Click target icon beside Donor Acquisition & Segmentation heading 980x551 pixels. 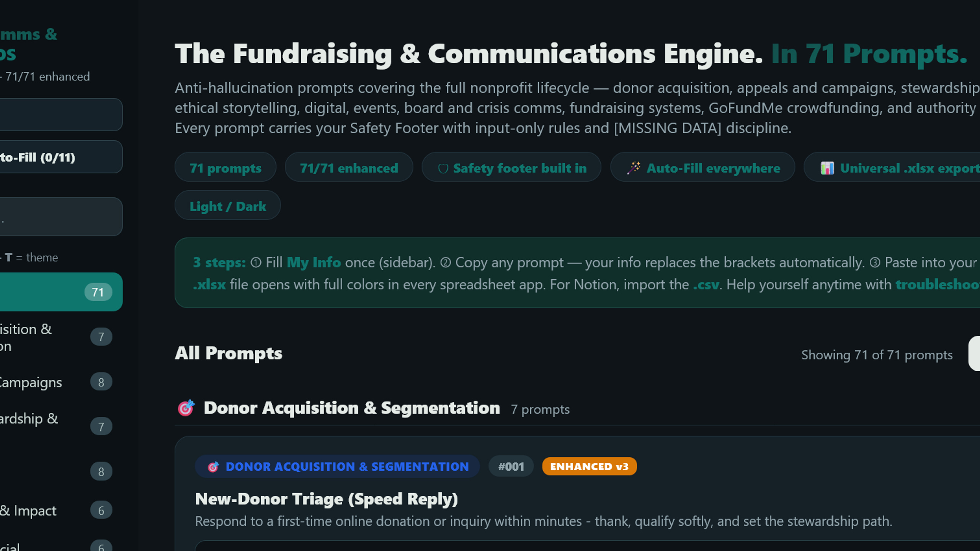click(x=186, y=408)
